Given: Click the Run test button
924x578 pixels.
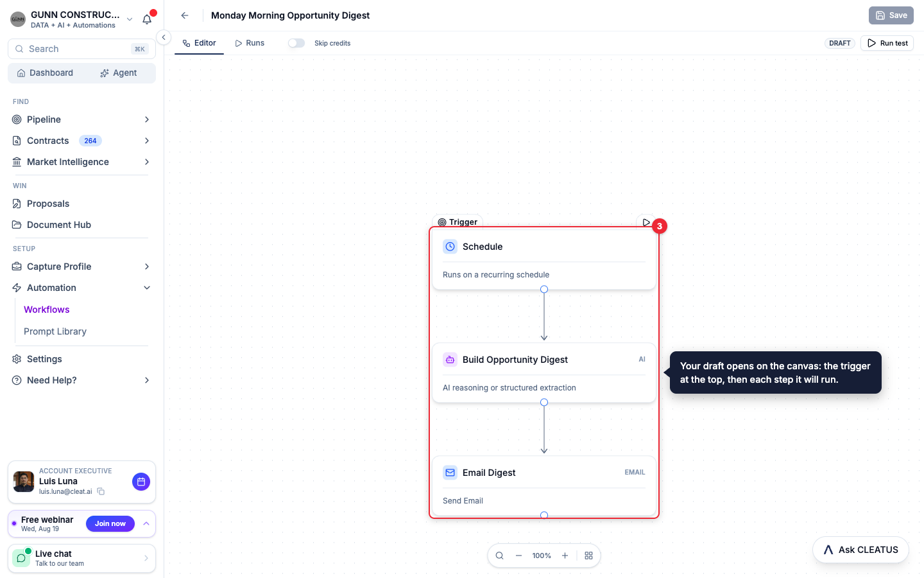Looking at the screenshot, I should tap(887, 43).
